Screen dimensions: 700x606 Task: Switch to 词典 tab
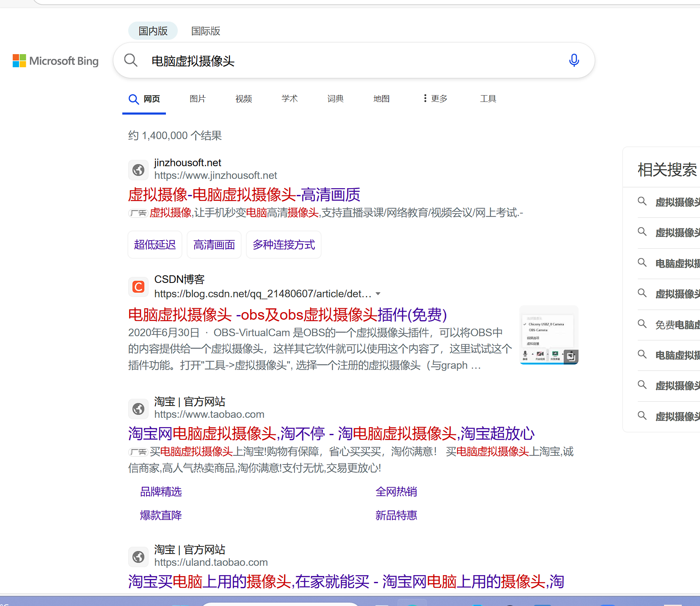(x=335, y=99)
